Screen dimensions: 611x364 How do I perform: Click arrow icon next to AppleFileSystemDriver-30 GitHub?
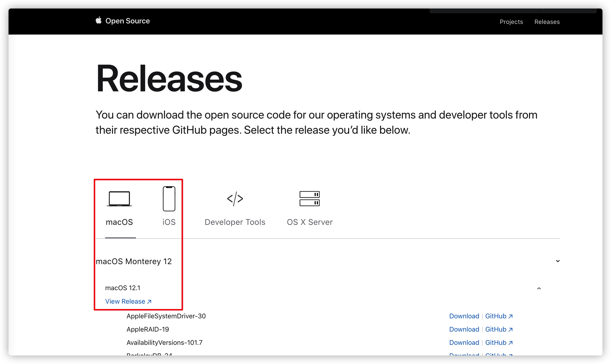click(511, 316)
